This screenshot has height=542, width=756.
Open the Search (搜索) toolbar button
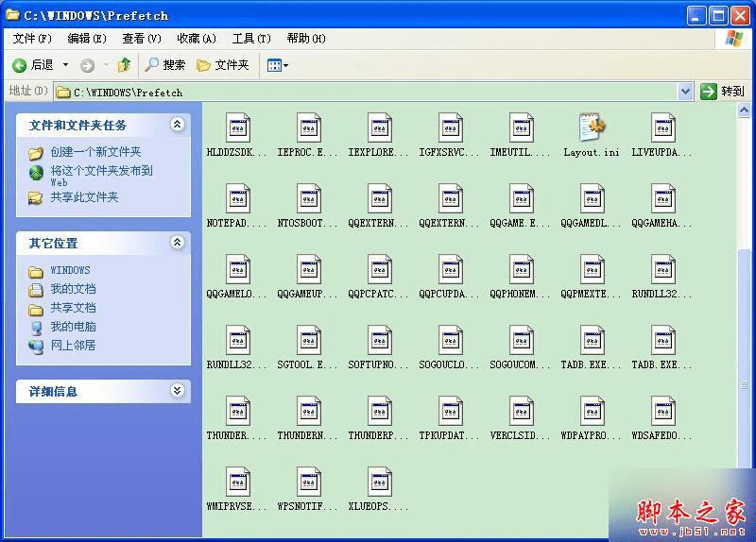tap(165, 65)
